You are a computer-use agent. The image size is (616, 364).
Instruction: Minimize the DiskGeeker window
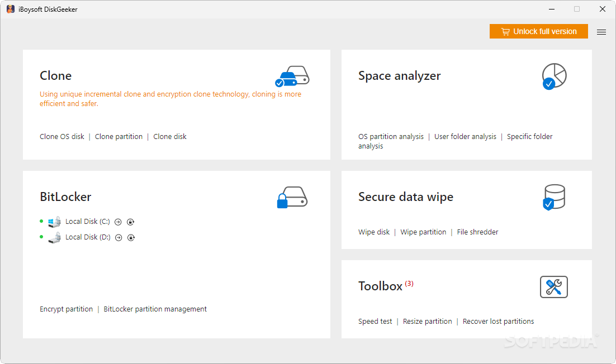tap(552, 9)
